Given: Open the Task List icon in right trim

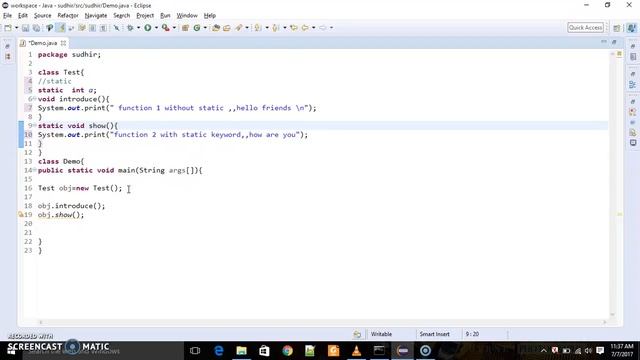Looking at the screenshot, I should (633, 57).
